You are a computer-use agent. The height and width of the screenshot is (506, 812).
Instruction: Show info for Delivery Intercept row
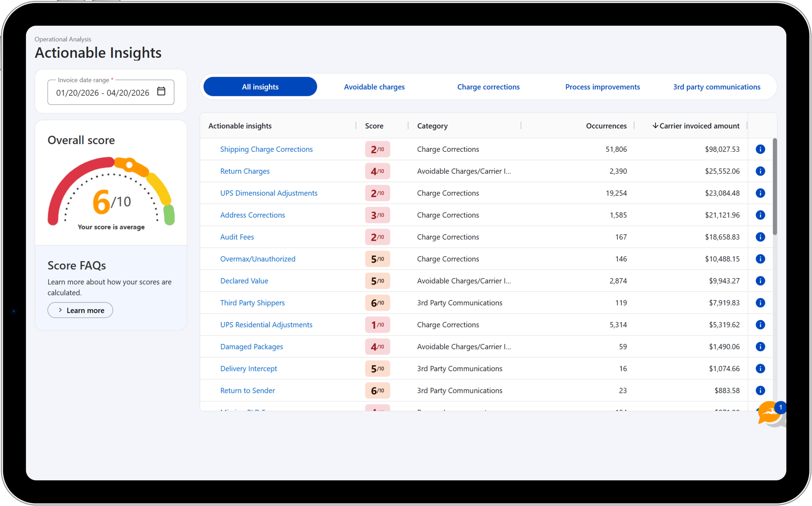click(x=760, y=368)
